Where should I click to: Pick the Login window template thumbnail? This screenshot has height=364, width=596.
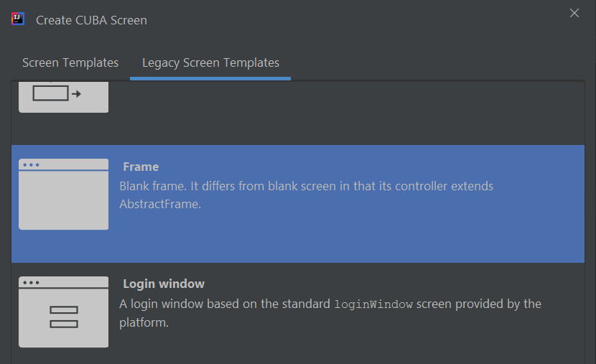[x=63, y=312]
